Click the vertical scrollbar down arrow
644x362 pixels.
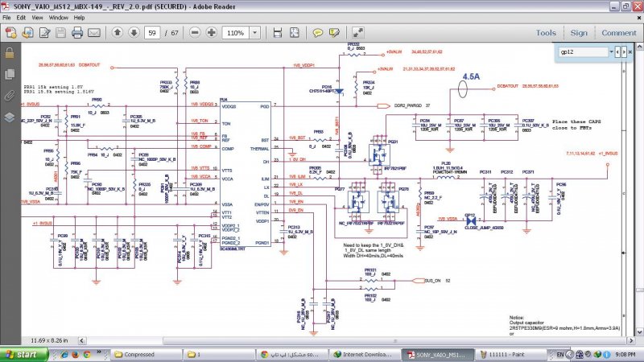[x=639, y=332]
